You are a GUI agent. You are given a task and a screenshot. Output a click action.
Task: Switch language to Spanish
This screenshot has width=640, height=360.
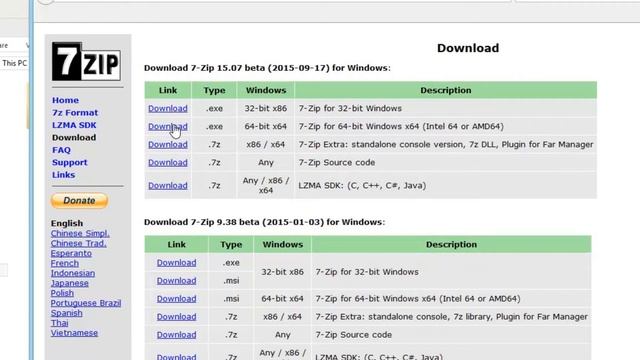click(x=67, y=313)
